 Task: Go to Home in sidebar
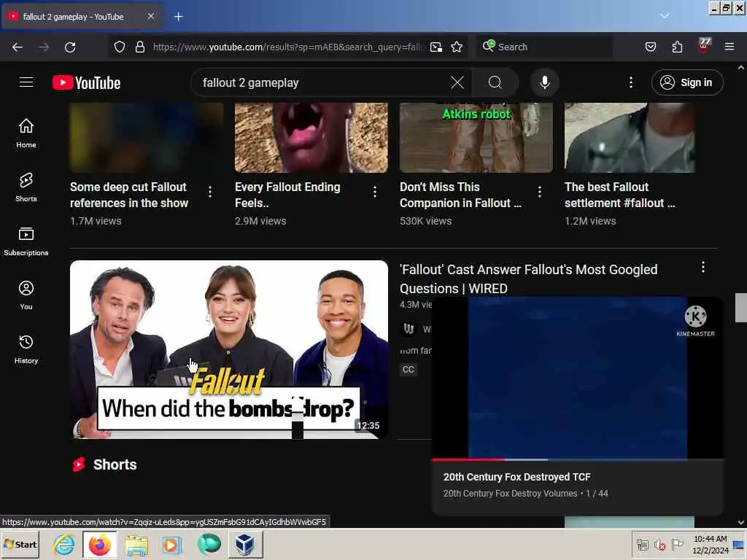26,133
